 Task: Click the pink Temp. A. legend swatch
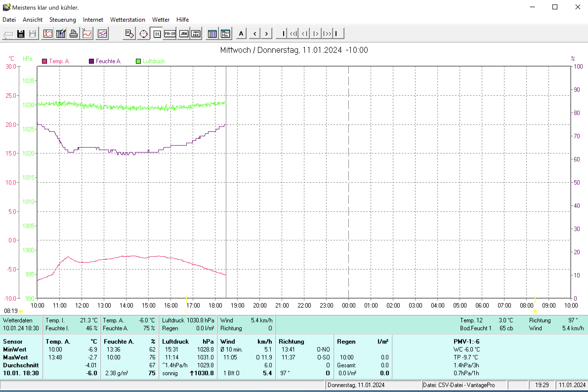click(44, 61)
